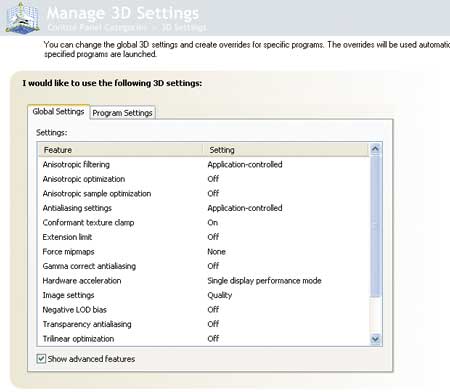This screenshot has width=450, height=392.
Task: Open the Antialiasing settings value dropdown
Action: pos(245,208)
